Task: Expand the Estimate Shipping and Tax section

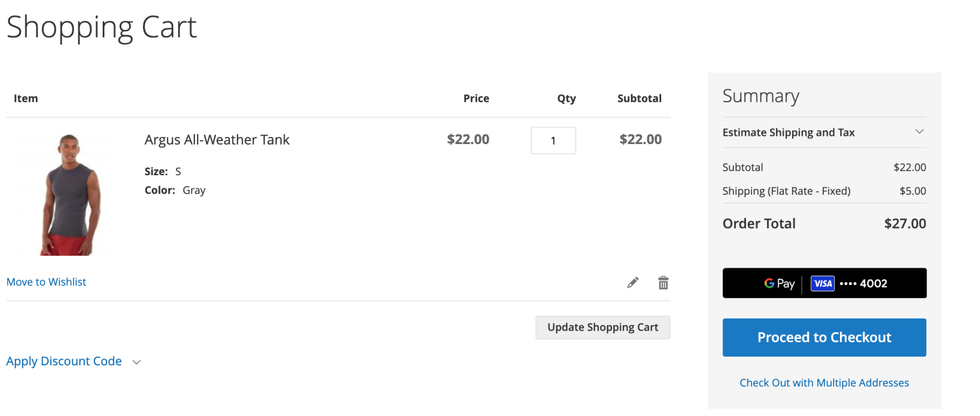Action: (789, 132)
